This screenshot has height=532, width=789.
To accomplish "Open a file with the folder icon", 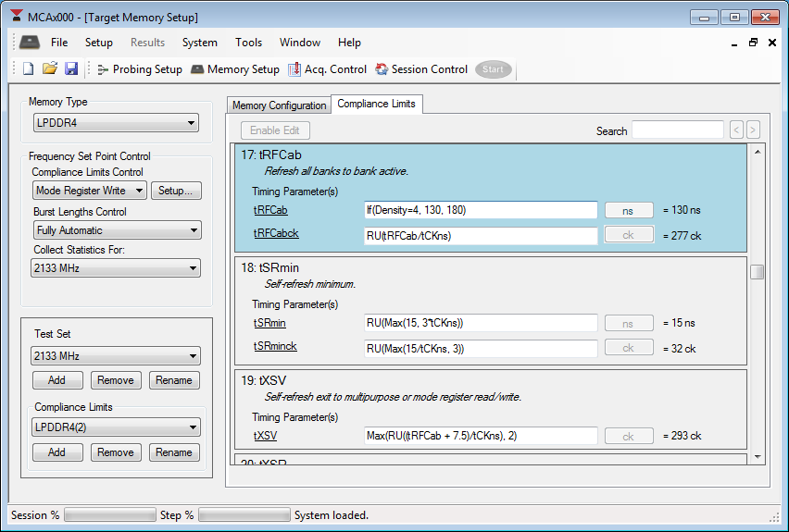I will tap(50, 68).
